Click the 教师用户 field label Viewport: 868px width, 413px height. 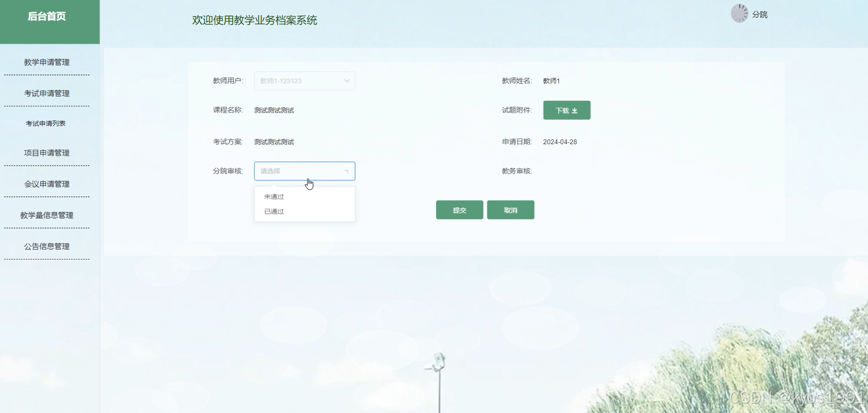pyautogui.click(x=228, y=81)
